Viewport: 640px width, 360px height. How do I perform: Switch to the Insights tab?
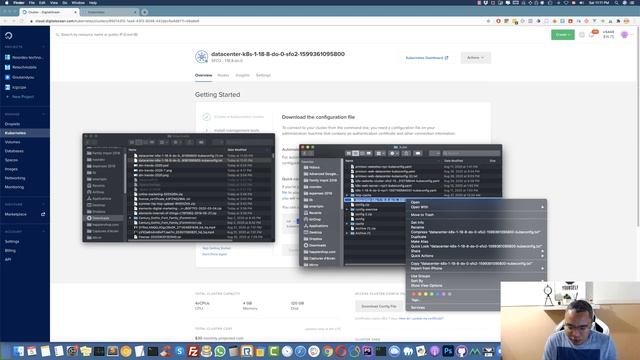[242, 75]
